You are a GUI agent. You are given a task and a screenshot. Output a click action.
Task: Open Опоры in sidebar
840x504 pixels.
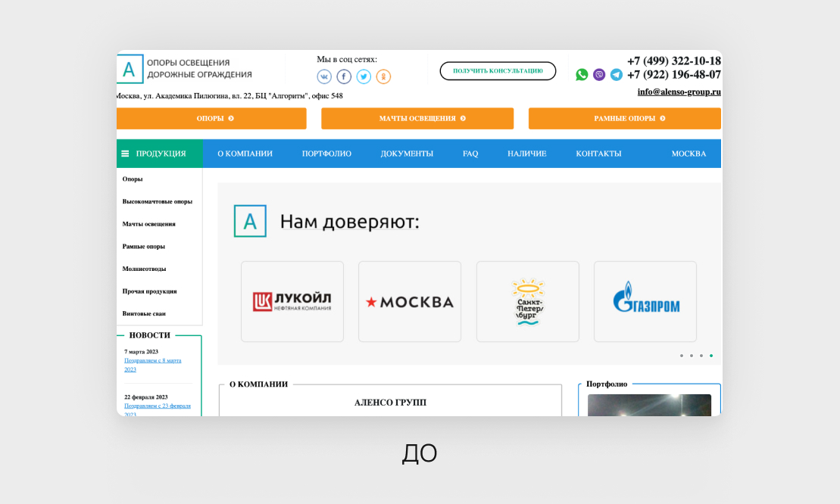(133, 179)
